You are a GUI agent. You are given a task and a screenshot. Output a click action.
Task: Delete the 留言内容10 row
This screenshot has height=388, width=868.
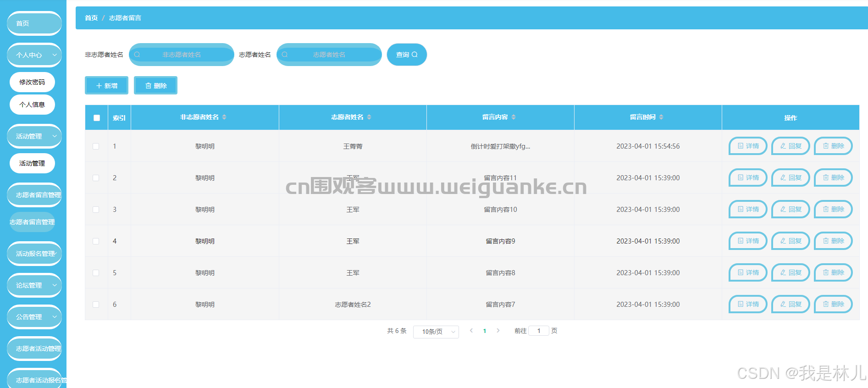point(833,209)
